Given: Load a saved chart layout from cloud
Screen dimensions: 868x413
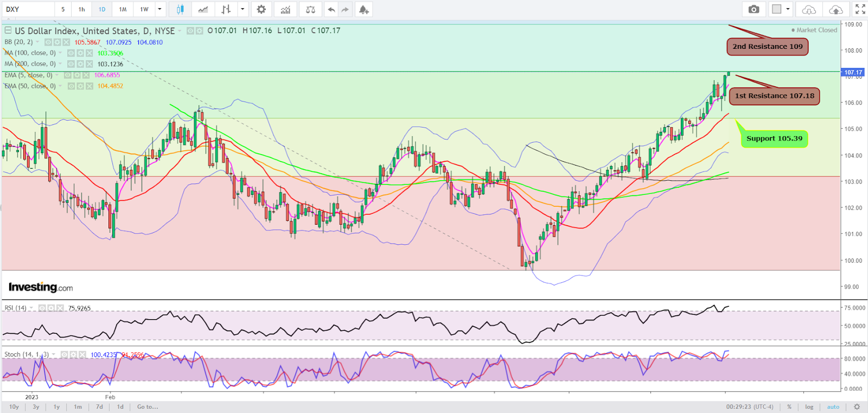Looking at the screenshot, I should coord(809,9).
